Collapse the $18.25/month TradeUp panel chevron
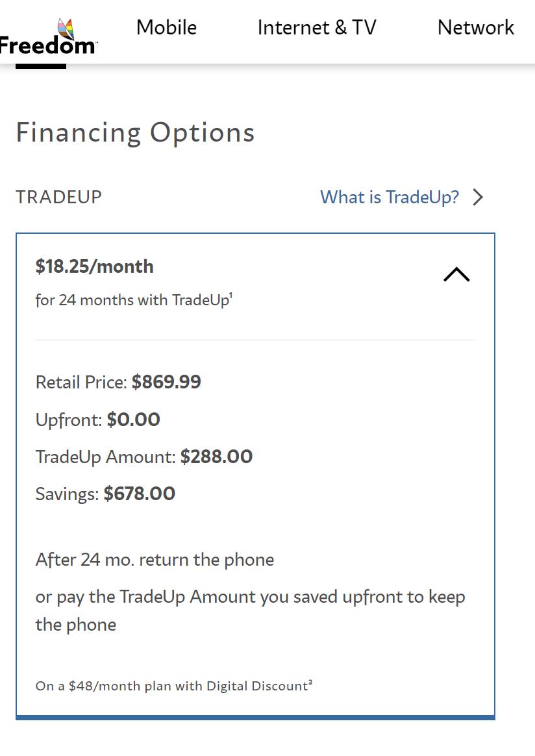Screen dimensions: 535x756 point(456,275)
